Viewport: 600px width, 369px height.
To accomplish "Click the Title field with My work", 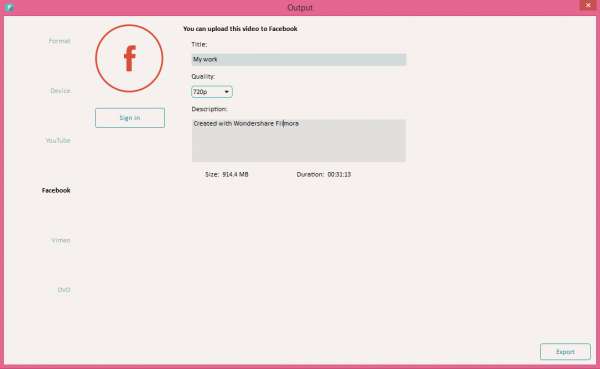I will pyautogui.click(x=298, y=60).
